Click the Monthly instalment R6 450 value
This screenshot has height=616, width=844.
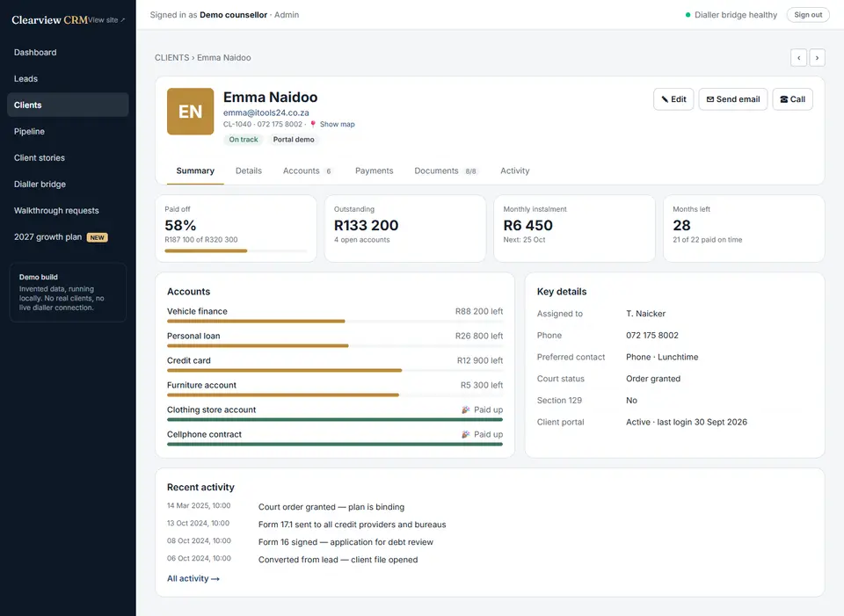(x=528, y=226)
